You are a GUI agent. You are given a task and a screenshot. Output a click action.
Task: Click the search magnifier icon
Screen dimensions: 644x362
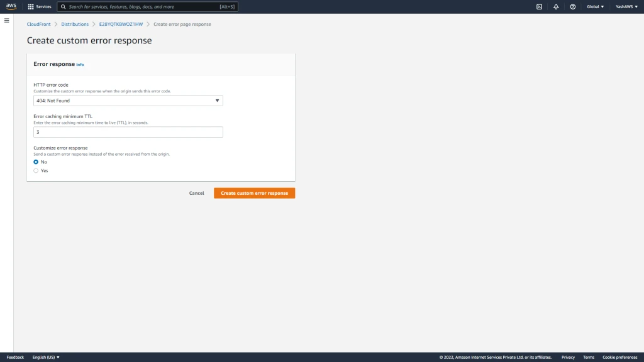tap(64, 6)
